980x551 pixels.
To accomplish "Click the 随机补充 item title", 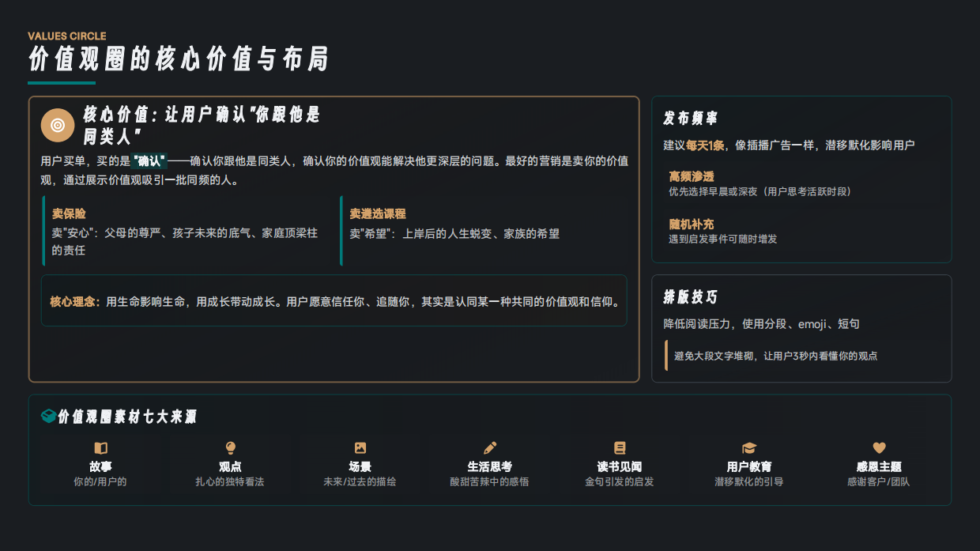I will [692, 225].
